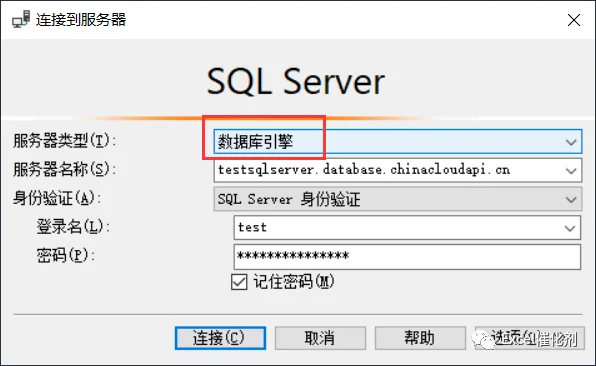Close the Connect to Server dialog
The height and width of the screenshot is (366, 596).
click(574, 20)
